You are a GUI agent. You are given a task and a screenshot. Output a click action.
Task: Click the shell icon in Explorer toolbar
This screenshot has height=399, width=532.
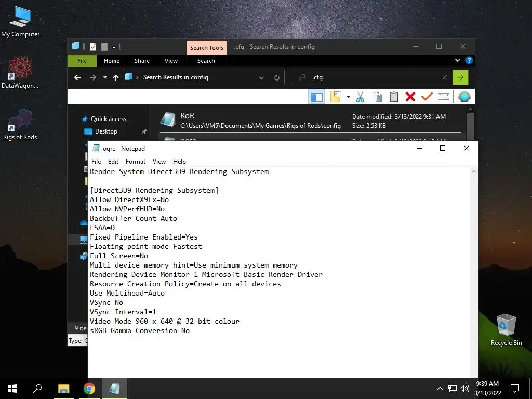464,97
